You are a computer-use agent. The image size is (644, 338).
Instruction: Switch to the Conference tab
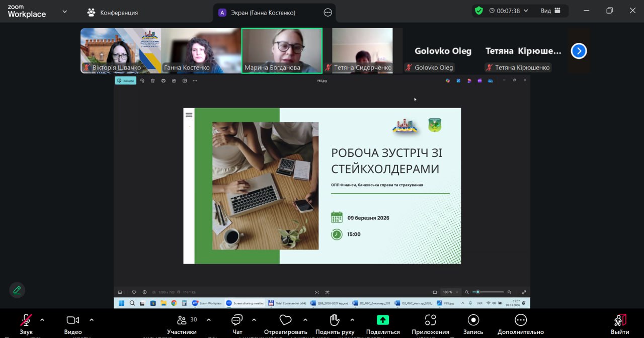click(112, 12)
